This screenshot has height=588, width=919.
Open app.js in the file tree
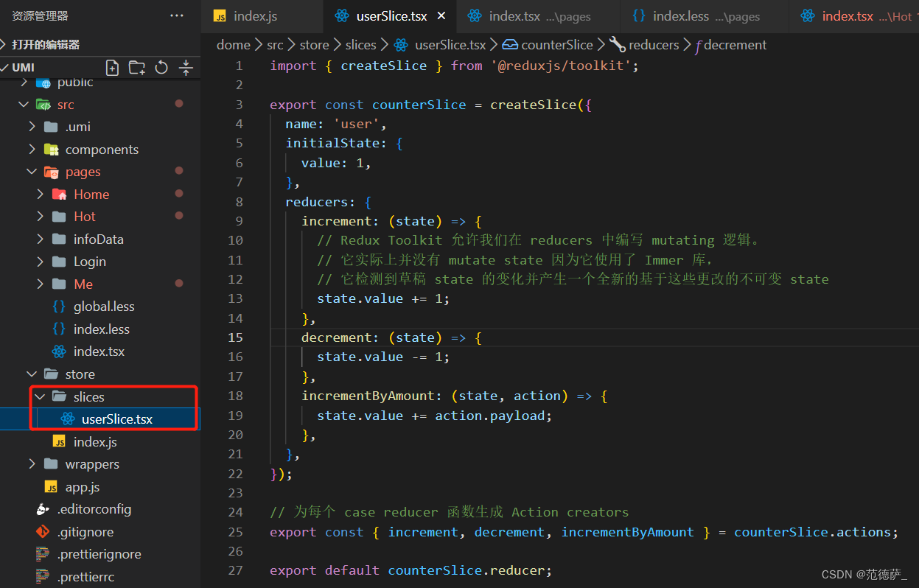[x=83, y=487]
